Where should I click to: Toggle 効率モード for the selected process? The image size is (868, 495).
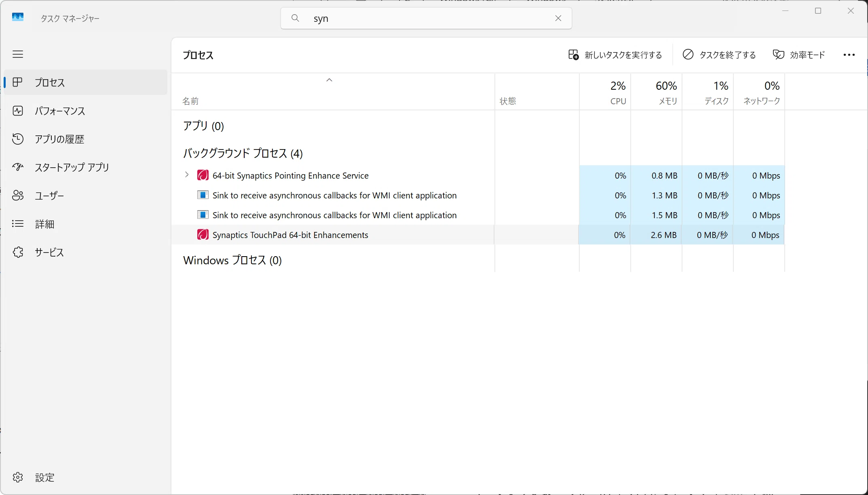799,55
